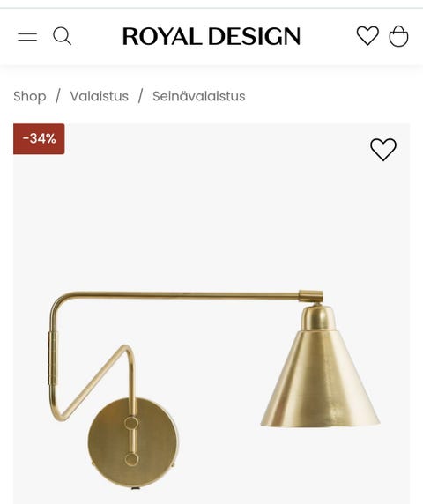This screenshot has width=423, height=504.
Task: Open the hamburger navigation menu
Action: coord(27,37)
